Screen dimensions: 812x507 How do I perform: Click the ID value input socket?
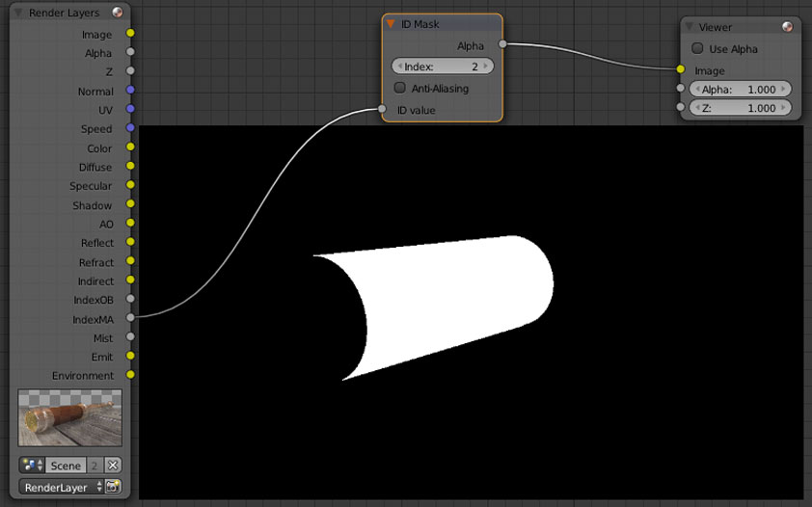tap(382, 111)
